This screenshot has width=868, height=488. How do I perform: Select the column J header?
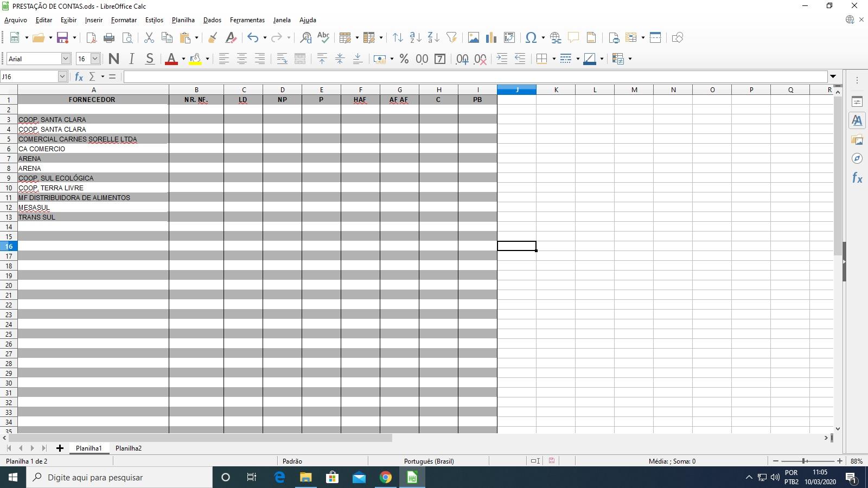517,89
